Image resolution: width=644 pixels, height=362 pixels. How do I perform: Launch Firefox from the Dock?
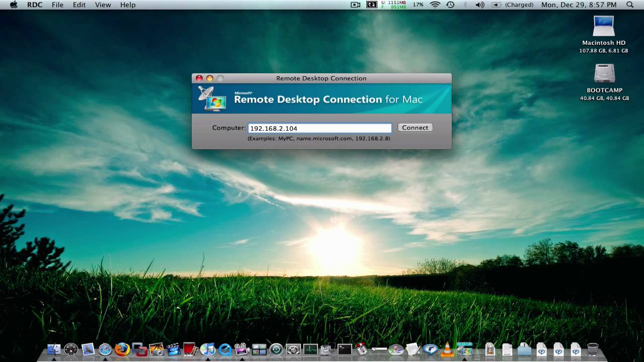pos(122,349)
